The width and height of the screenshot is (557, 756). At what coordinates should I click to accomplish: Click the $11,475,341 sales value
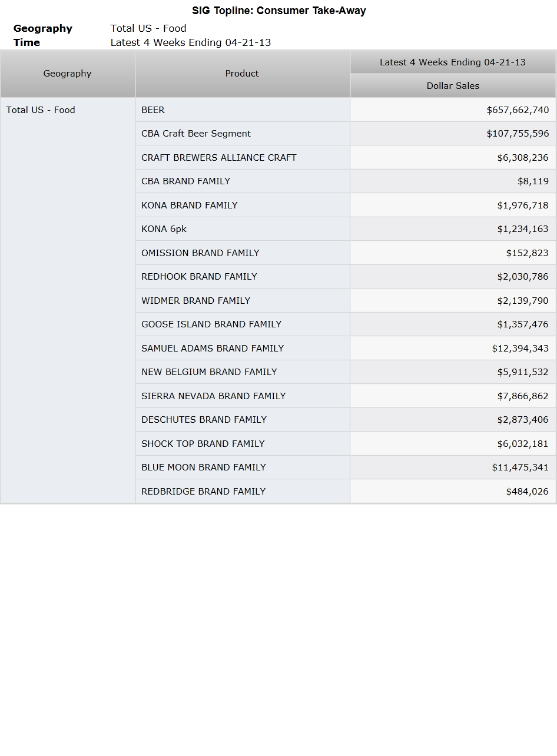tap(520, 467)
